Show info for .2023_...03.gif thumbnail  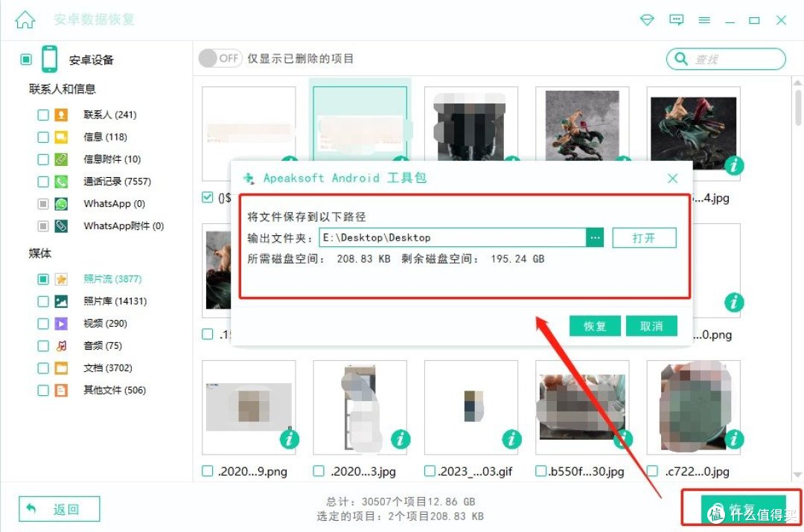511,439
